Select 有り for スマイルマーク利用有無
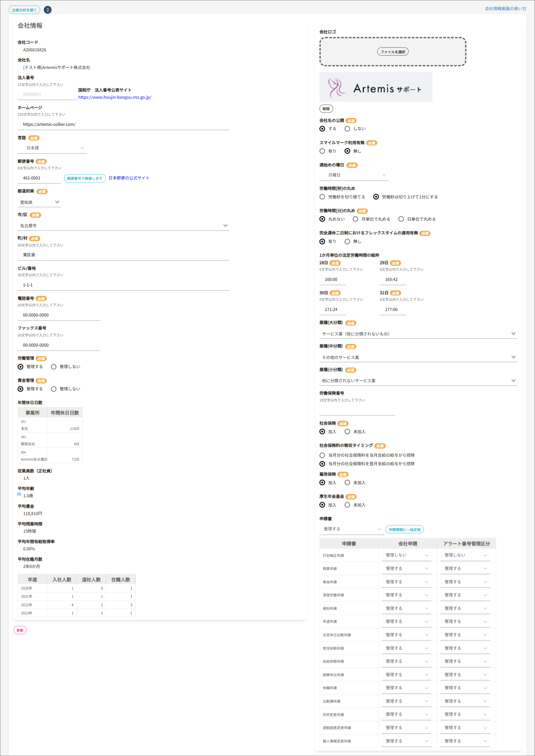The width and height of the screenshot is (535, 756). [322, 151]
